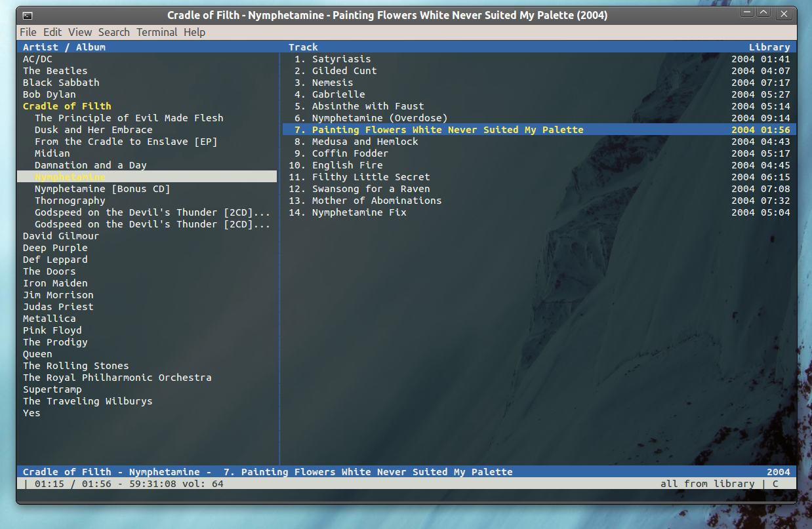Click the 01:41 duration of Satyriasis

[775, 59]
